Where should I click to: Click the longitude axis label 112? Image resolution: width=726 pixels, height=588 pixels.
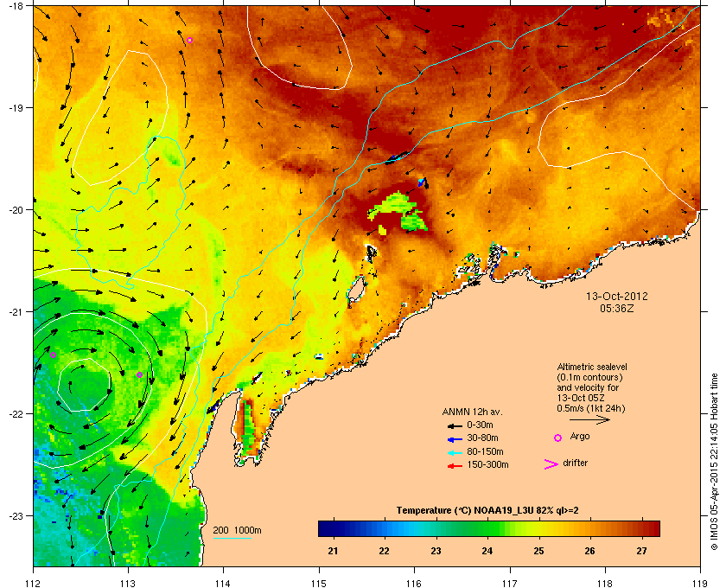pos(34,584)
